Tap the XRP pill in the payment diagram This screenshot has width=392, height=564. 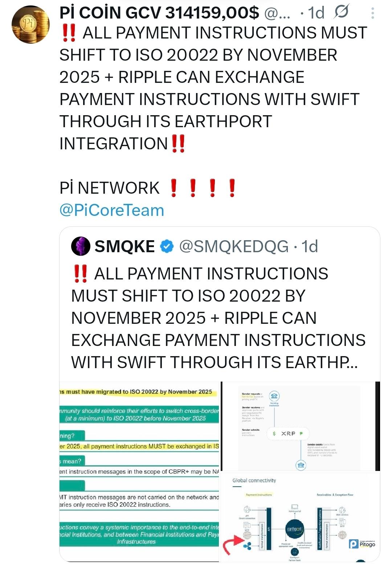click(288, 433)
